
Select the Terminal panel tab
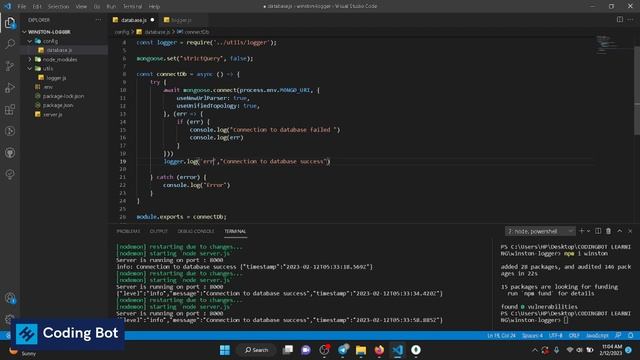pos(235,231)
